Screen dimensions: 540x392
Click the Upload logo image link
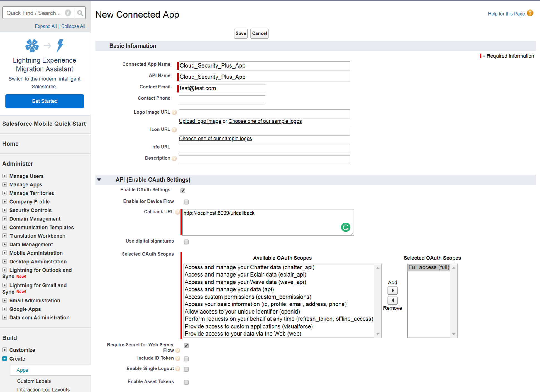point(200,121)
